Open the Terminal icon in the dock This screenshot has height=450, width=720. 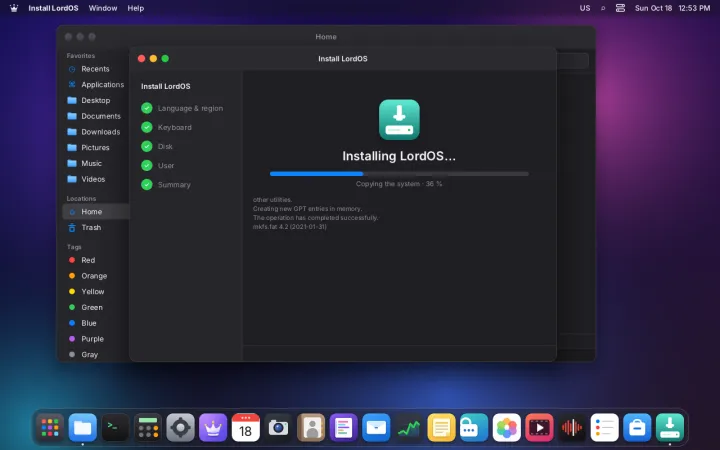[x=115, y=428]
